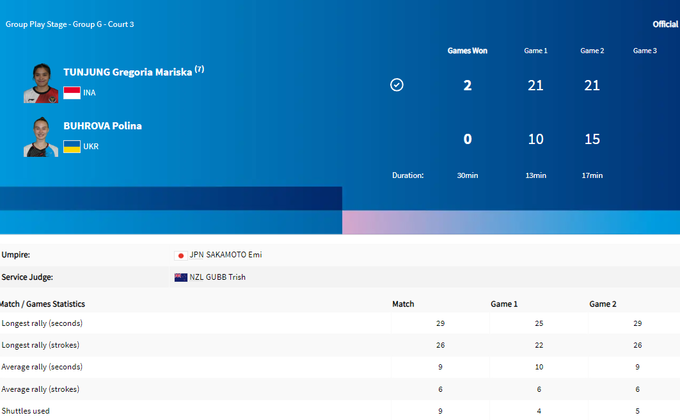Screen dimensions: 680x420
Task: Open TUNJUNG Gregoria Mariska's profile name
Action: [127, 73]
